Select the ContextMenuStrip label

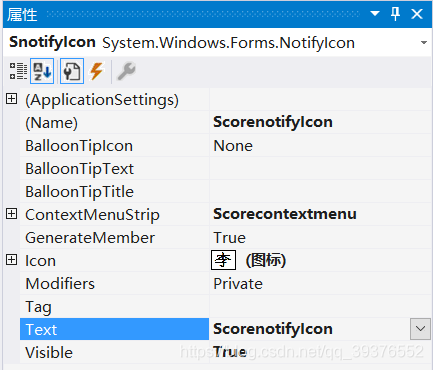point(92,215)
